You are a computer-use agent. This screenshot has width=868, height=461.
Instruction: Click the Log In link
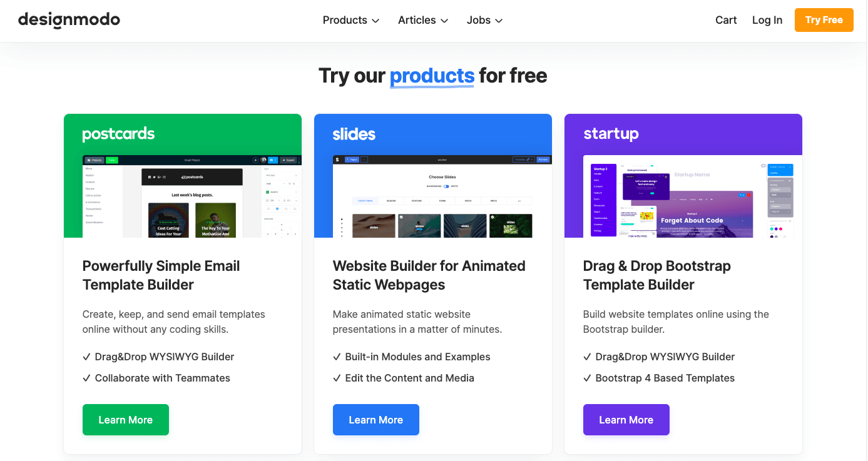767,20
